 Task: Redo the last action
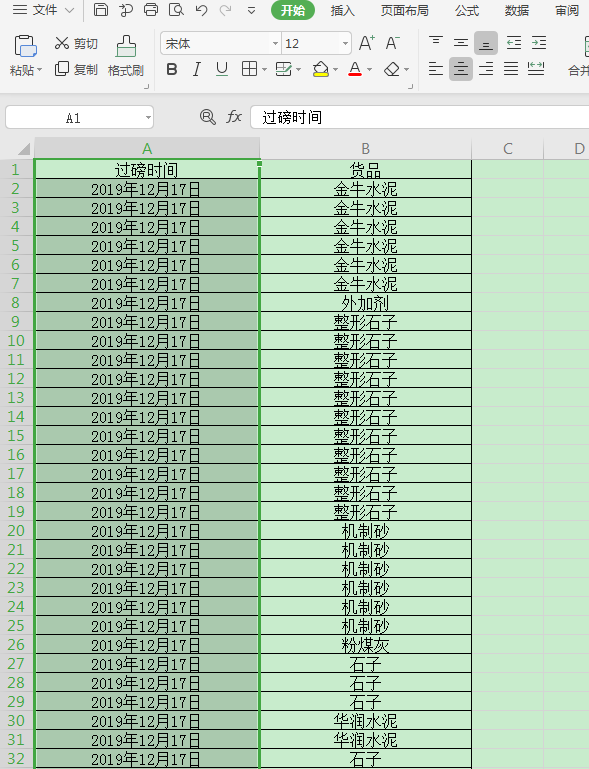click(x=226, y=10)
